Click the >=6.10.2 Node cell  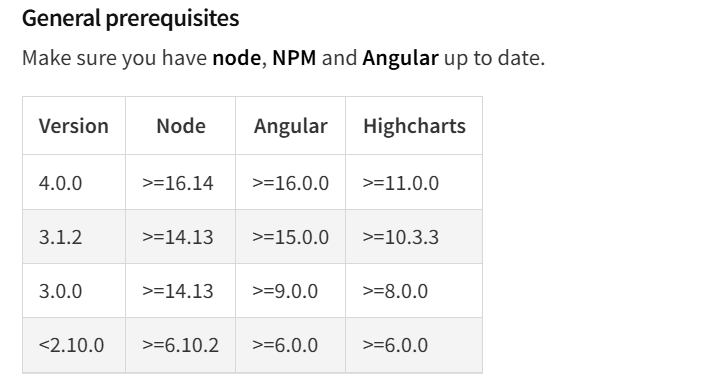pos(181,345)
